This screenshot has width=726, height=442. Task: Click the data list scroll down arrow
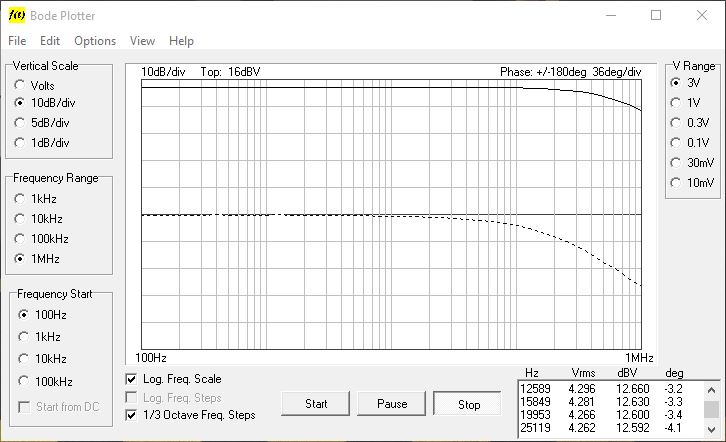coord(712,430)
